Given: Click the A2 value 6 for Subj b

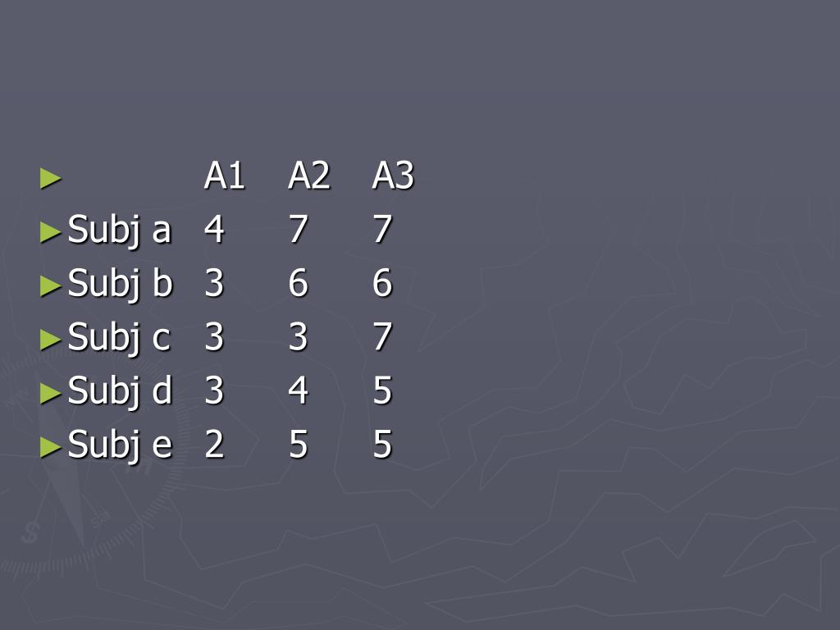Looking at the screenshot, I should tap(298, 285).
